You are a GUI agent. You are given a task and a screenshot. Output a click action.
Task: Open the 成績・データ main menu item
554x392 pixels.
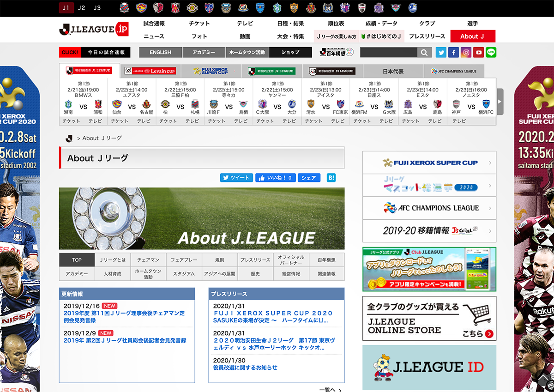point(381,23)
